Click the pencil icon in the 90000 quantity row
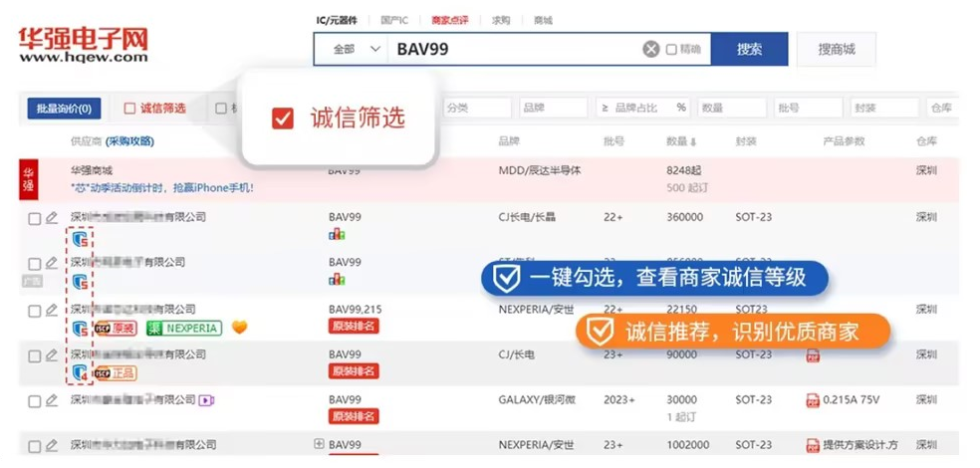The height and width of the screenshot is (468, 980). (52, 355)
